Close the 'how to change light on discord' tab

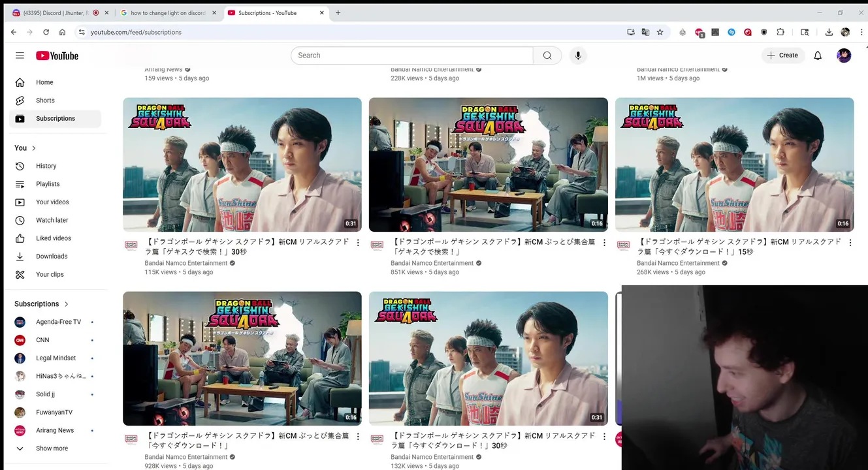pos(214,12)
